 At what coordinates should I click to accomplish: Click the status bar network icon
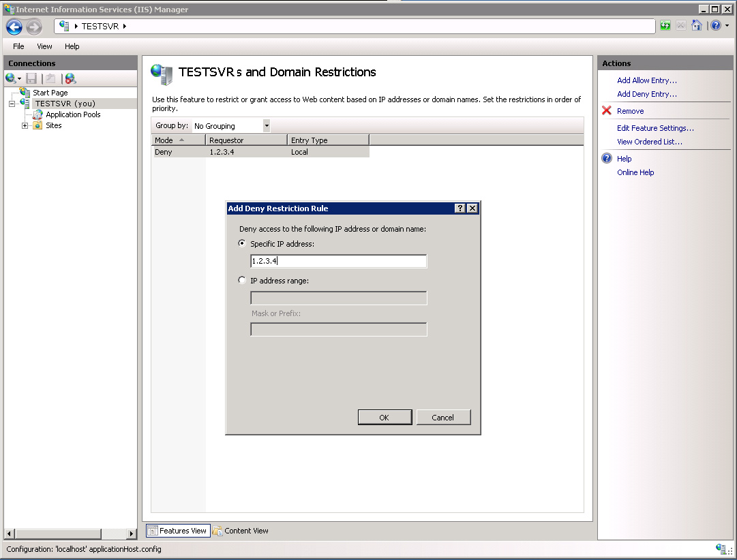(x=722, y=548)
